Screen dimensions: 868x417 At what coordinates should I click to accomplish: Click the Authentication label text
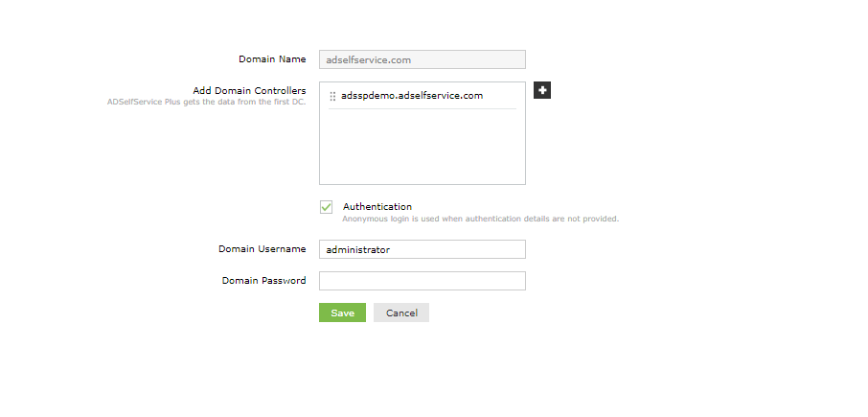(x=377, y=206)
